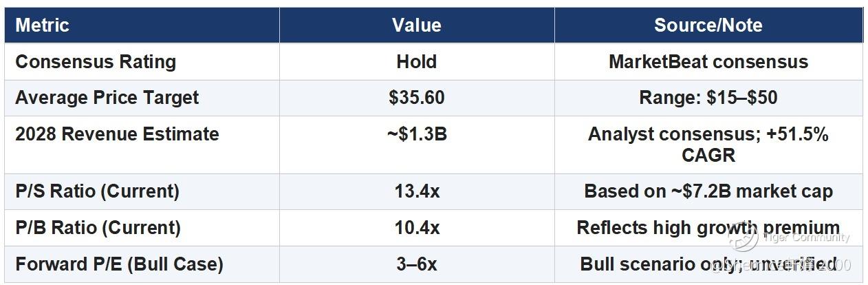
Task: Select the $35.60 price target value
Action: click(417, 98)
